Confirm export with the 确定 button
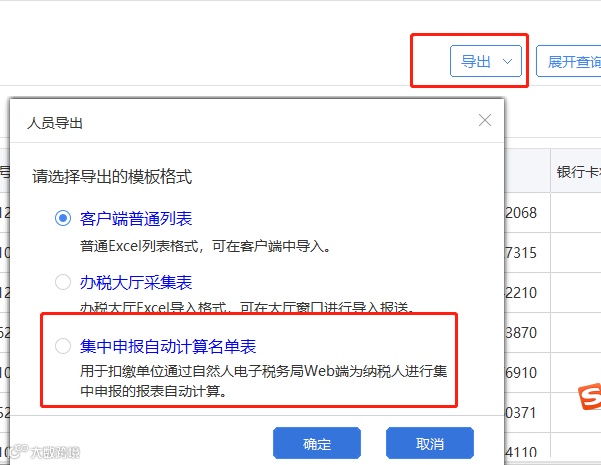The width and height of the screenshot is (601, 465). [x=317, y=443]
